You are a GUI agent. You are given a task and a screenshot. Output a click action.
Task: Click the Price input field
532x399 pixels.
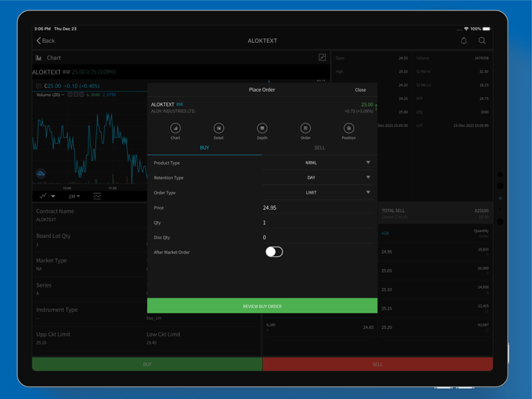316,208
